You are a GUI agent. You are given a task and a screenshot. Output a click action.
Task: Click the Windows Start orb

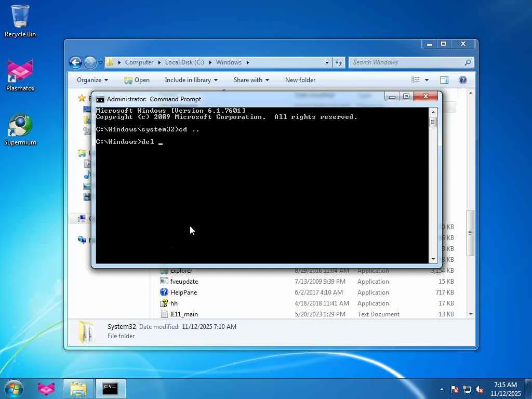coord(14,389)
